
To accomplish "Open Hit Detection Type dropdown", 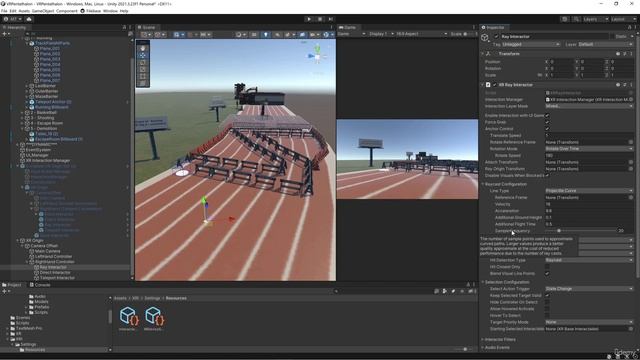I will pos(589,260).
